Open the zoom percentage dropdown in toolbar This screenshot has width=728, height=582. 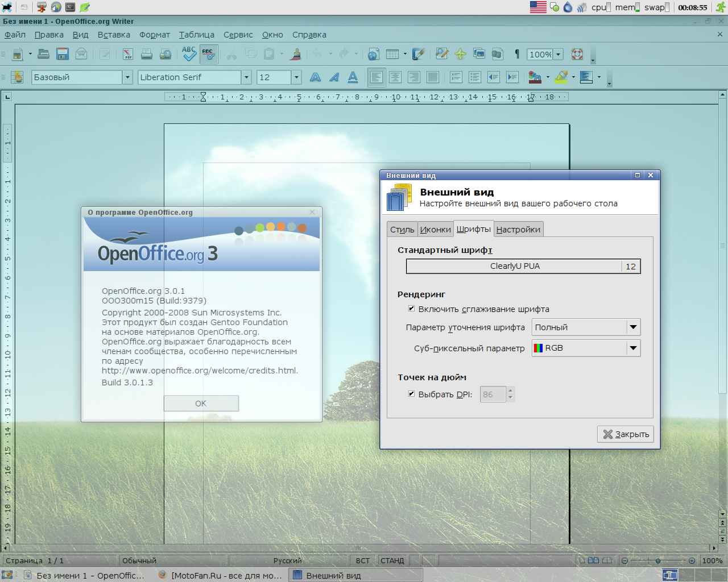(x=559, y=55)
